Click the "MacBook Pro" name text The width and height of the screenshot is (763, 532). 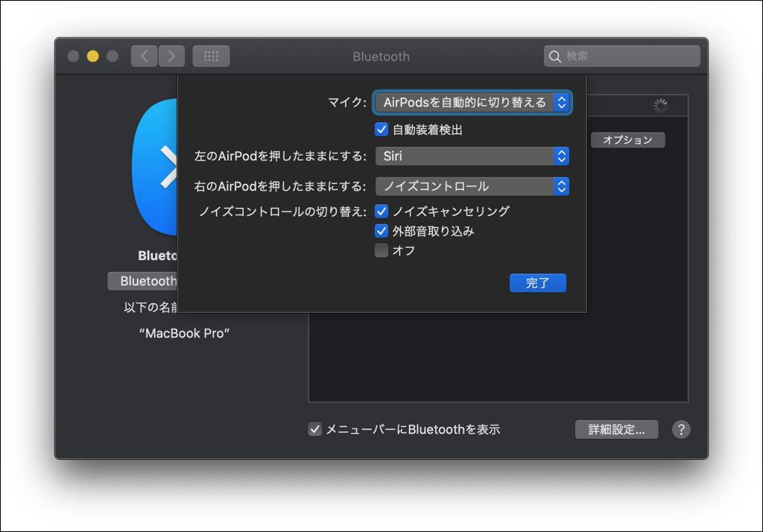pos(184,333)
